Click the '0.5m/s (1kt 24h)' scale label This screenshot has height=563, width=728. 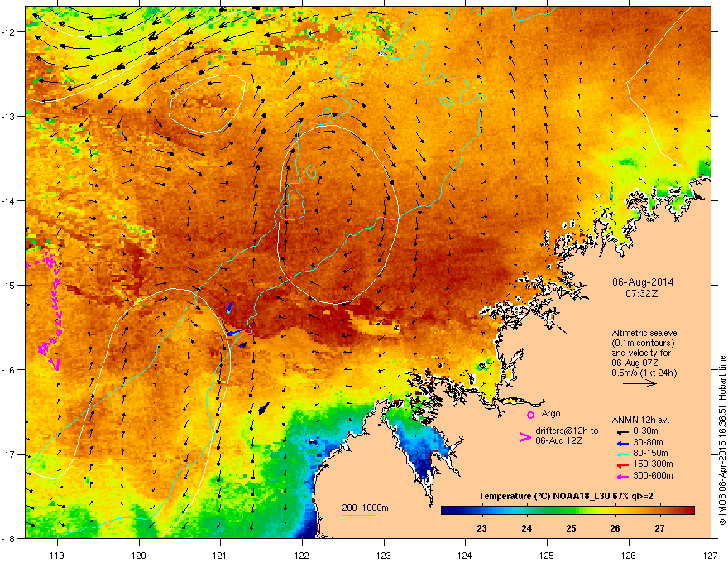point(644,373)
